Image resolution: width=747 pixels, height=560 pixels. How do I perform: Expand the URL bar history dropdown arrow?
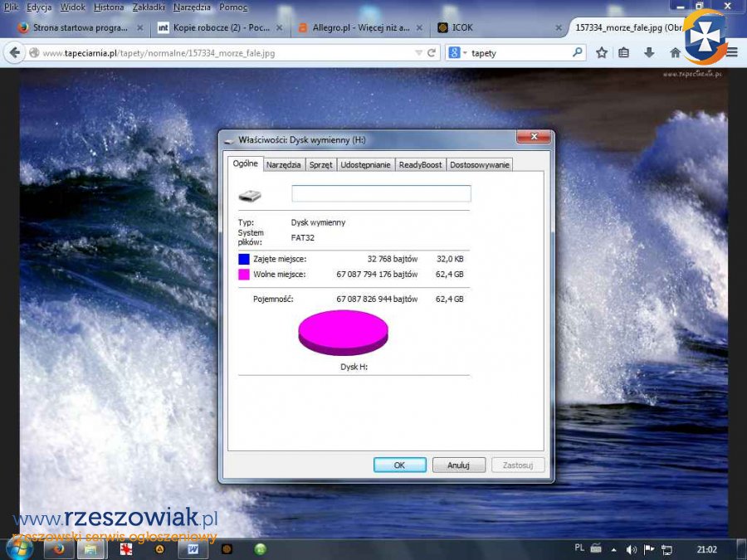click(419, 53)
